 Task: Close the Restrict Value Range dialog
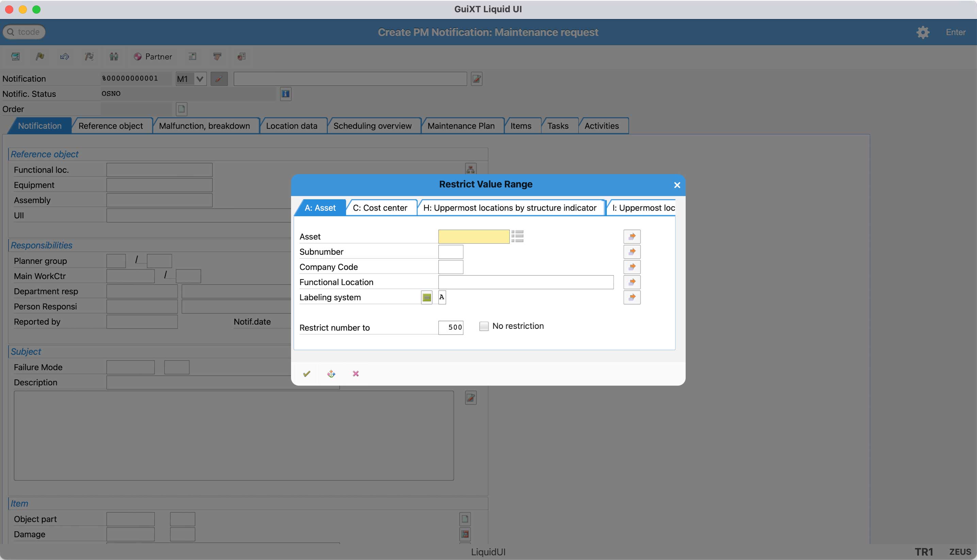pyautogui.click(x=677, y=185)
